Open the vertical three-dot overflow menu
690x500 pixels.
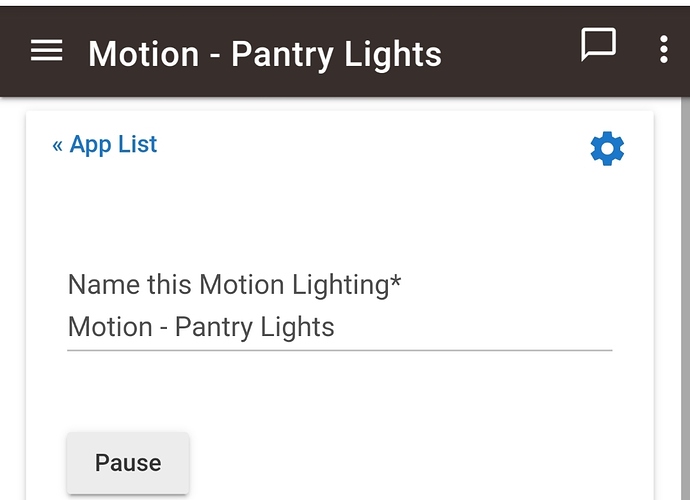[x=664, y=49]
